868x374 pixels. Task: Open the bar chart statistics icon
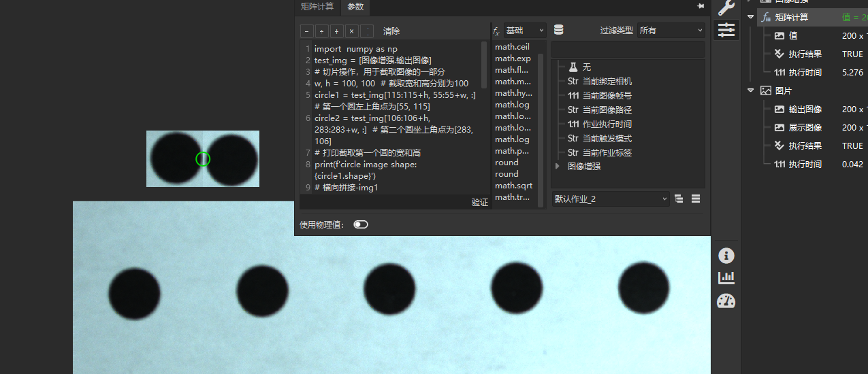click(726, 277)
